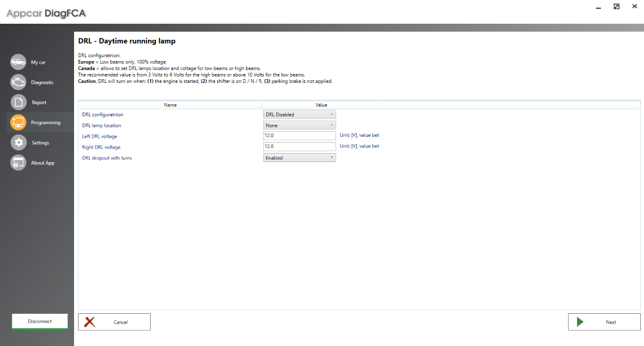Click the red X Cancel icon

90,322
